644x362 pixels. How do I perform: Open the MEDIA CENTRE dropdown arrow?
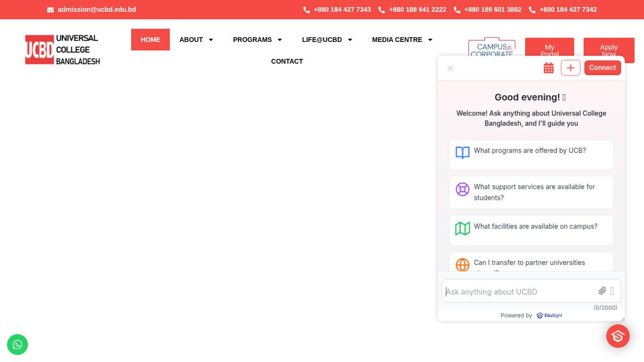[430, 40]
